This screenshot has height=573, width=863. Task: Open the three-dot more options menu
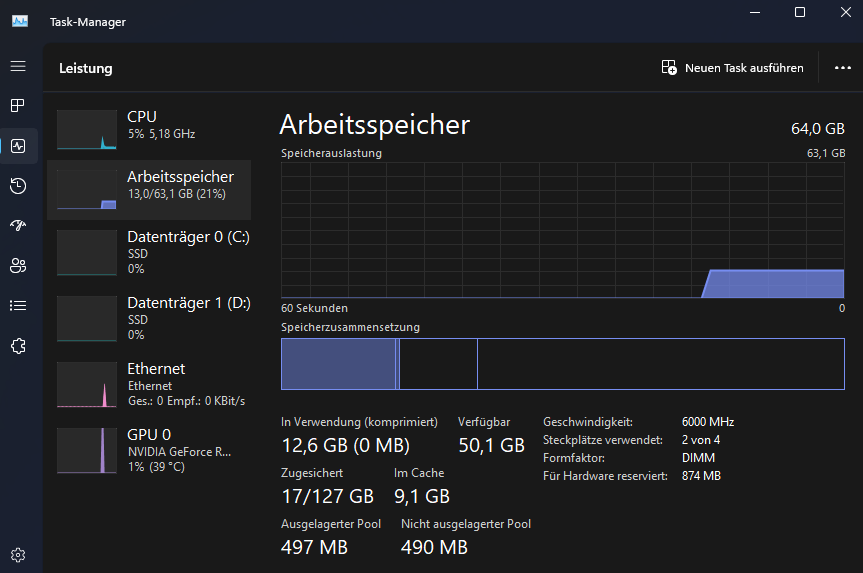(842, 68)
